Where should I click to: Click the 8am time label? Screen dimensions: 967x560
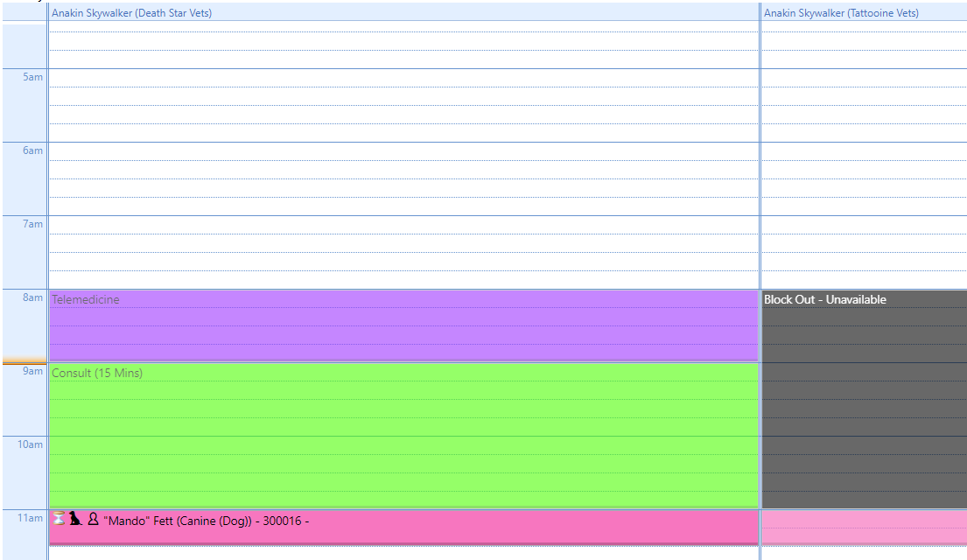click(32, 297)
